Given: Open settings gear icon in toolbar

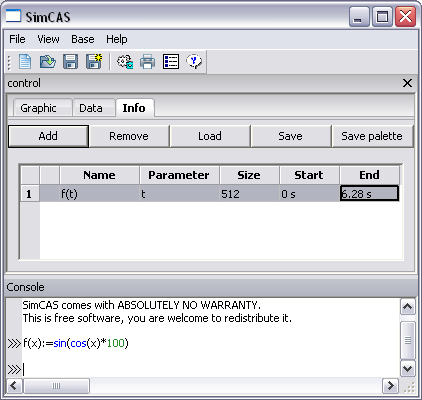Looking at the screenshot, I should pyautogui.click(x=125, y=62).
